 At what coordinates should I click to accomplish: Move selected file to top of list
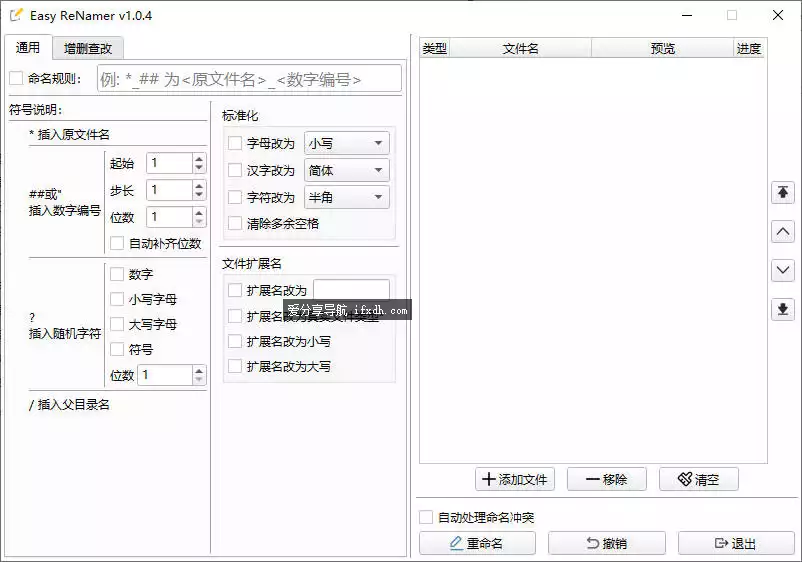(783, 193)
